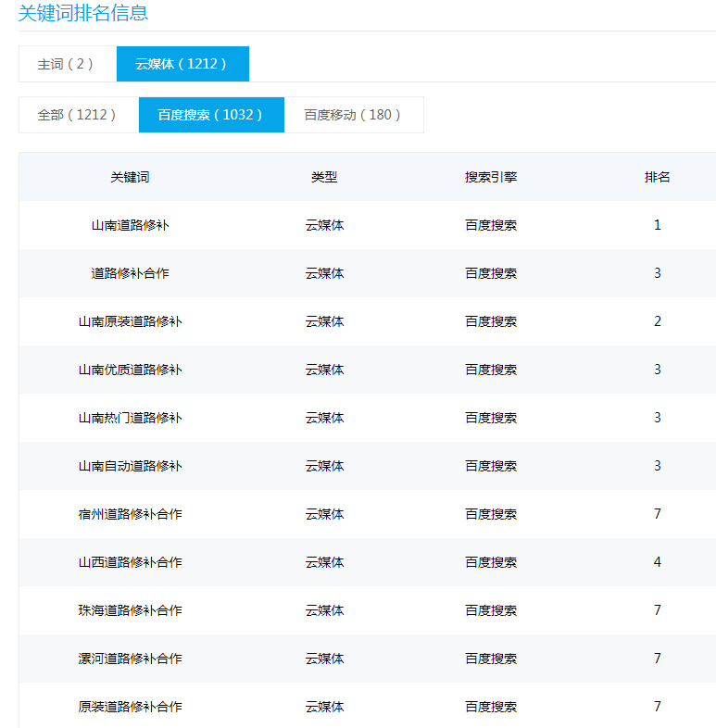
Task: Click 云媒体 type in 山南自动道路修补 row
Action: (324, 466)
